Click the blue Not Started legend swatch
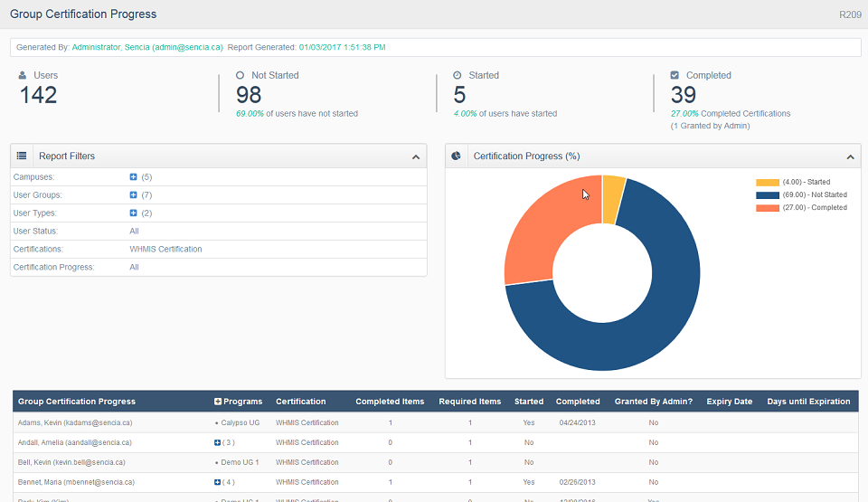The width and height of the screenshot is (868, 502). 768,195
